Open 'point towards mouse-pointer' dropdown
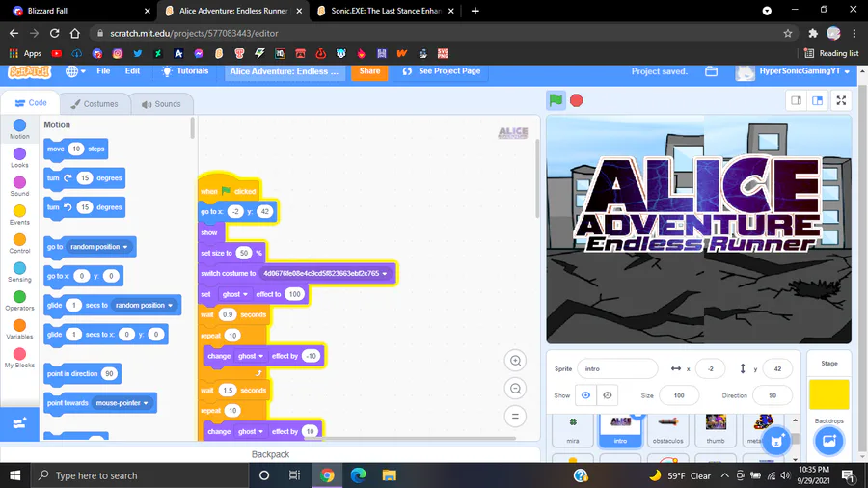 122,403
